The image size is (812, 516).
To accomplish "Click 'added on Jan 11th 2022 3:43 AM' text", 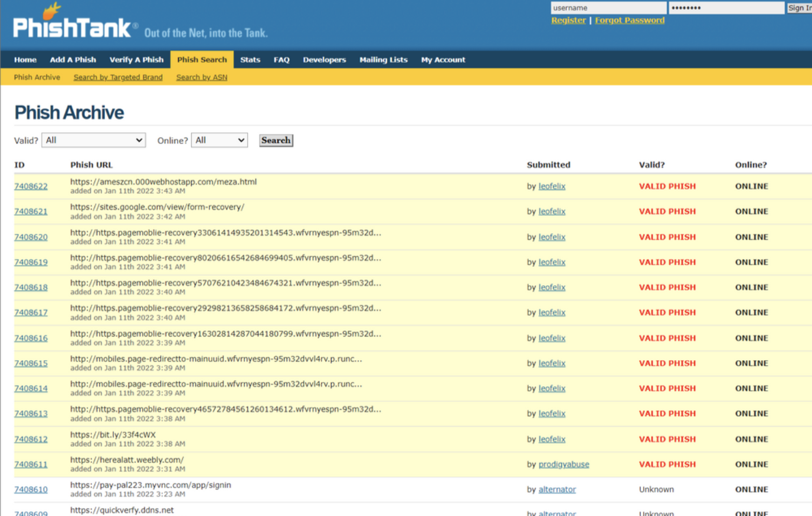I will pos(127,191).
